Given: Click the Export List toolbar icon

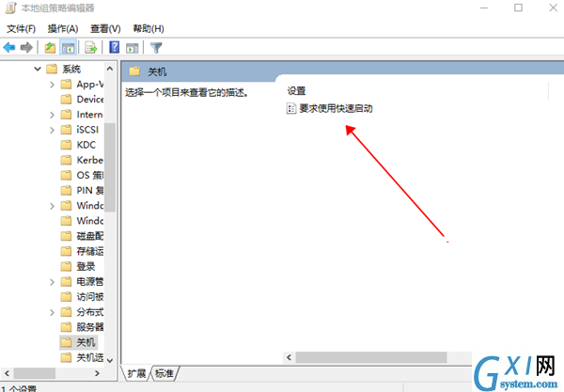Looking at the screenshot, I should click(x=91, y=47).
